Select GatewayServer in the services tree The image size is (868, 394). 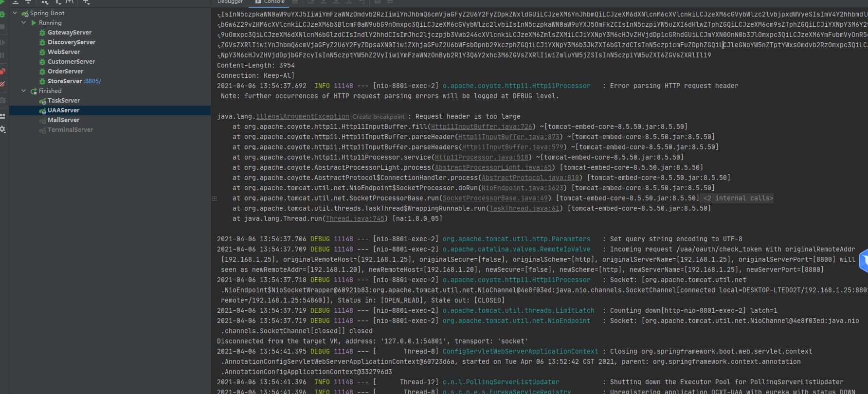[x=70, y=33]
